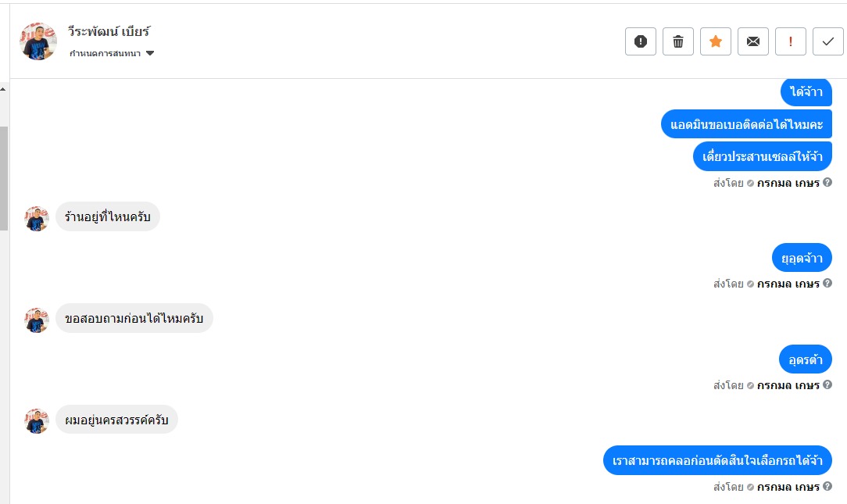Viewport: 847px width, 504px height.
Task: Click the blue bubble เราสามารถคลอก่อนตัดสินใจเลือกรถได้จ้า
Action: [x=717, y=459]
